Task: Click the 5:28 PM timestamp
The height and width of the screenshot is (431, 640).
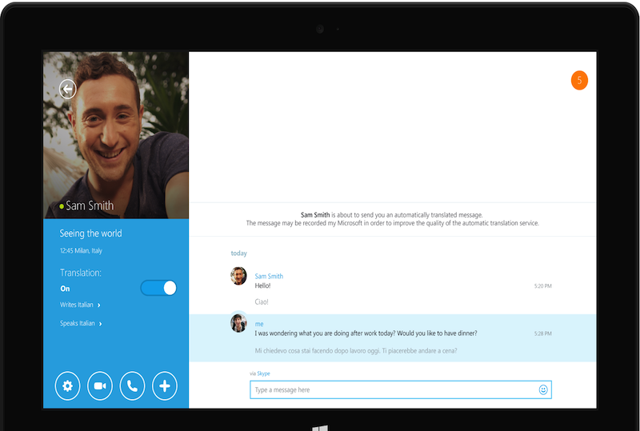Action: [x=543, y=334]
